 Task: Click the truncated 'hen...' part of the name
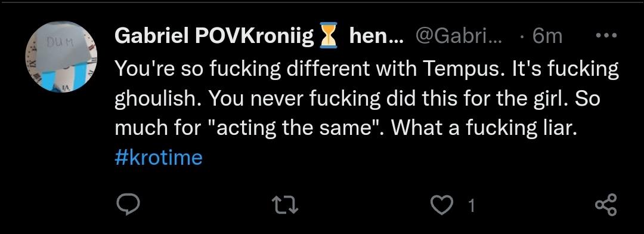pyautogui.click(x=377, y=36)
